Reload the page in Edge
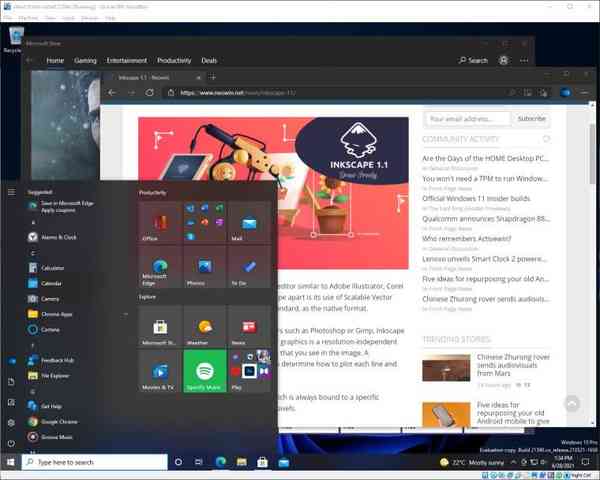The height and width of the screenshot is (480, 600). point(150,93)
